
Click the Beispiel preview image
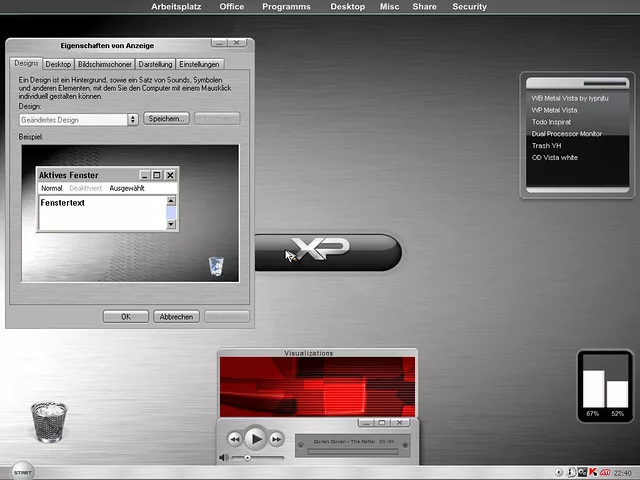(130, 213)
